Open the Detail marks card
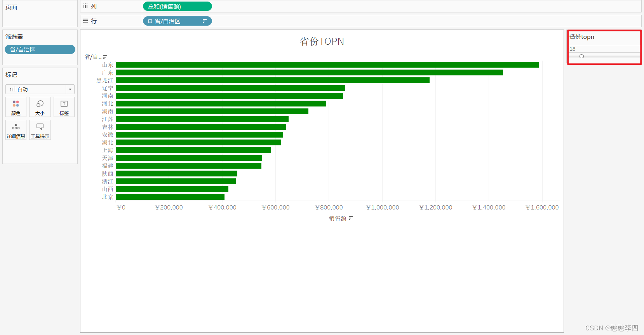The width and height of the screenshot is (644, 335). (16, 130)
